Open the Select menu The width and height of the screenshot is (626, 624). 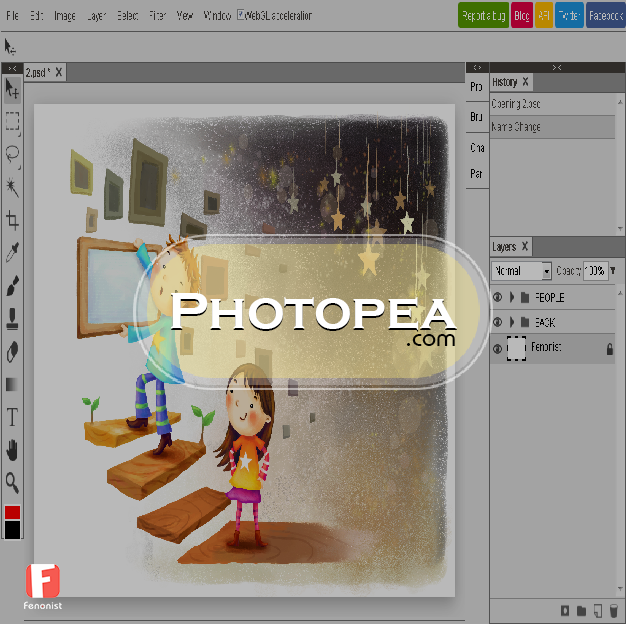point(127,16)
